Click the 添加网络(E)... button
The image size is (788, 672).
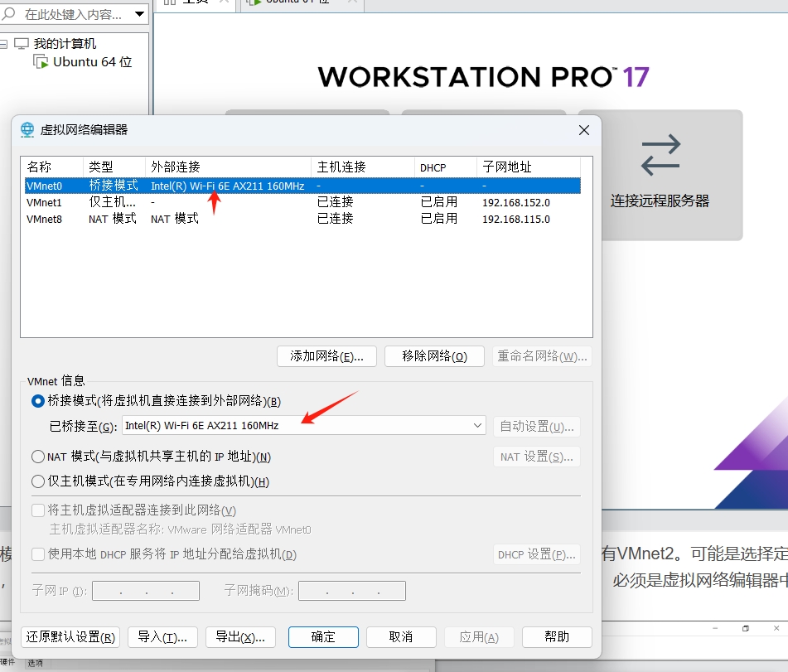[326, 356]
